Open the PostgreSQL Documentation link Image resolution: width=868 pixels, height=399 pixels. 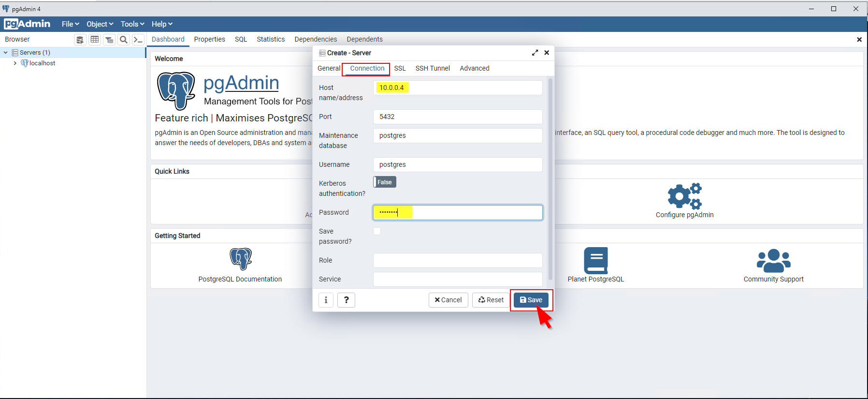(x=240, y=279)
